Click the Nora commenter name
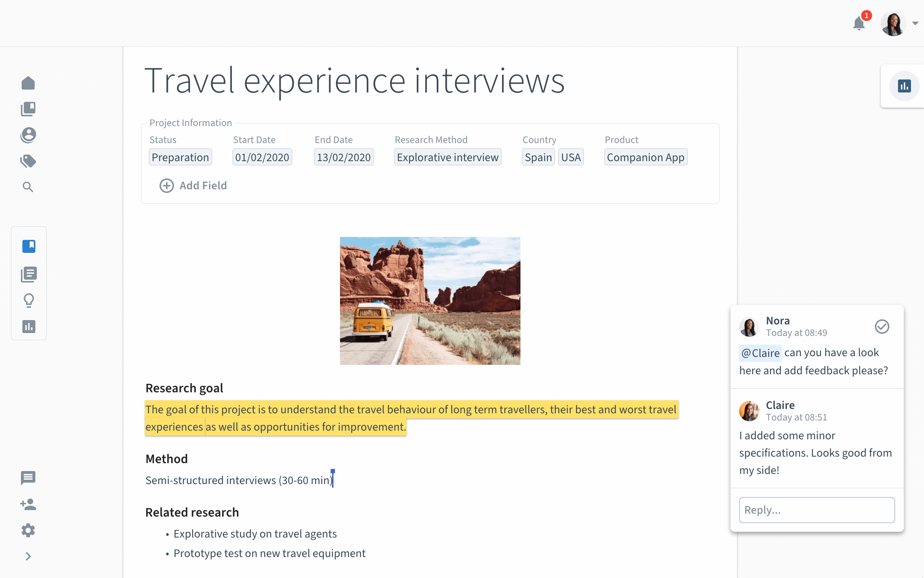Image resolution: width=924 pixels, height=578 pixels. tap(778, 320)
